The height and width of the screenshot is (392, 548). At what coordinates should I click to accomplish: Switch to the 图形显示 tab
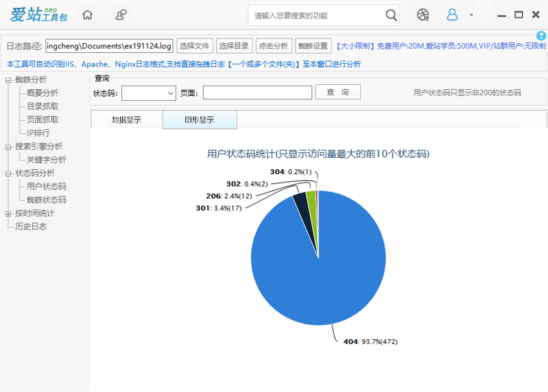[x=200, y=120]
